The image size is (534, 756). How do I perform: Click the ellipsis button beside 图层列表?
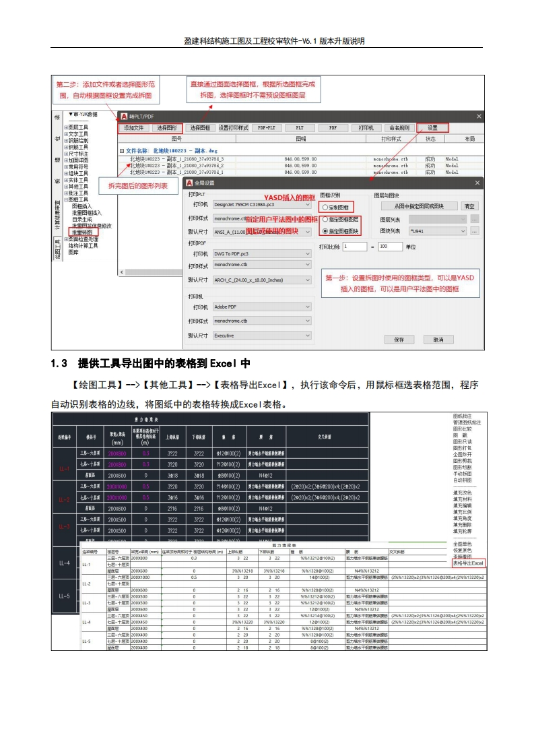(475, 220)
